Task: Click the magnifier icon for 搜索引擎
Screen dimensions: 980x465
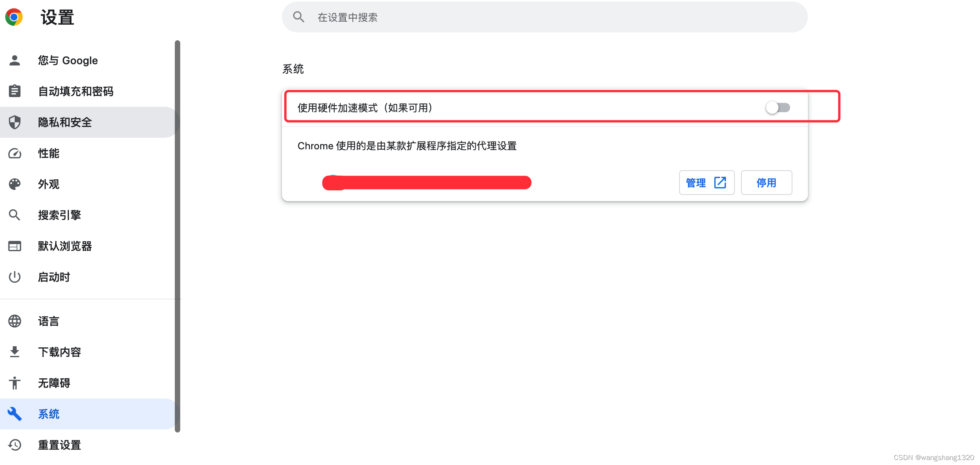Action: point(15,215)
